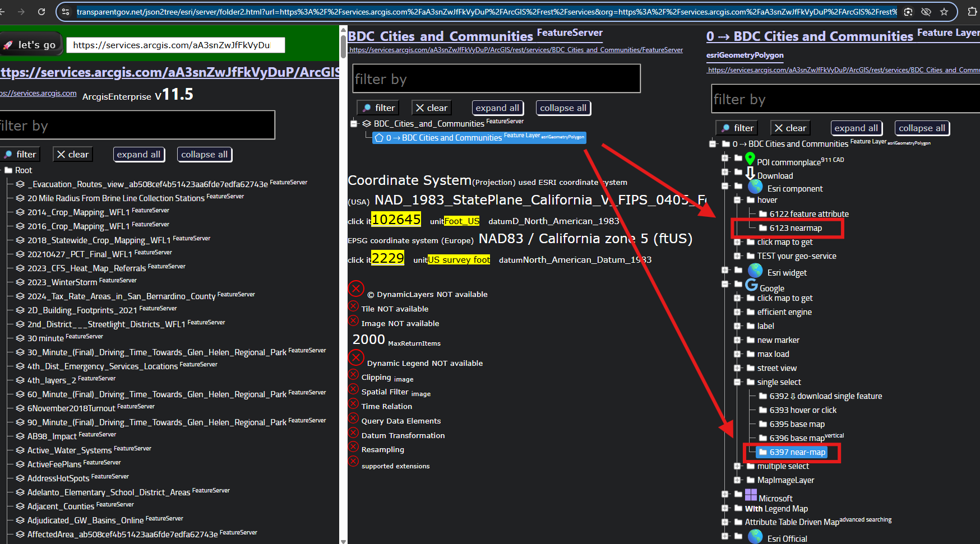Select the 6393 hover or click item

click(x=797, y=410)
